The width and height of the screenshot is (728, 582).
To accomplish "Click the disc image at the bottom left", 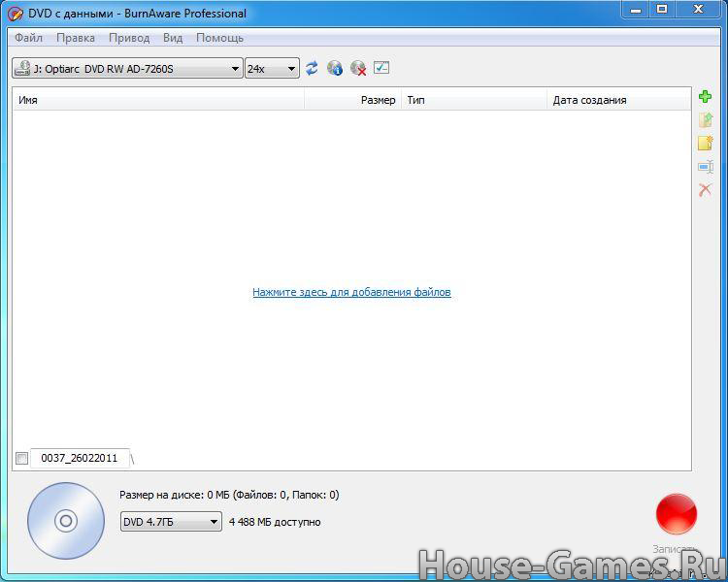I will 66,521.
